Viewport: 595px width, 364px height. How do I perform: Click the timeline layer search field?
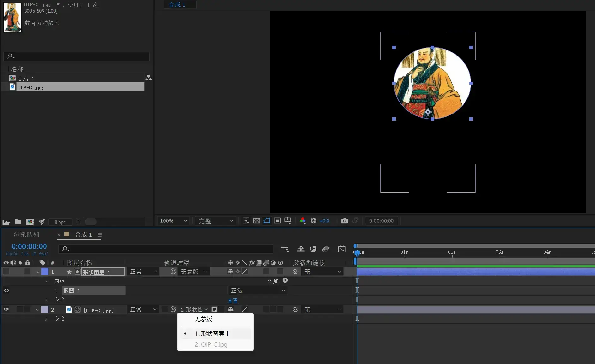165,249
